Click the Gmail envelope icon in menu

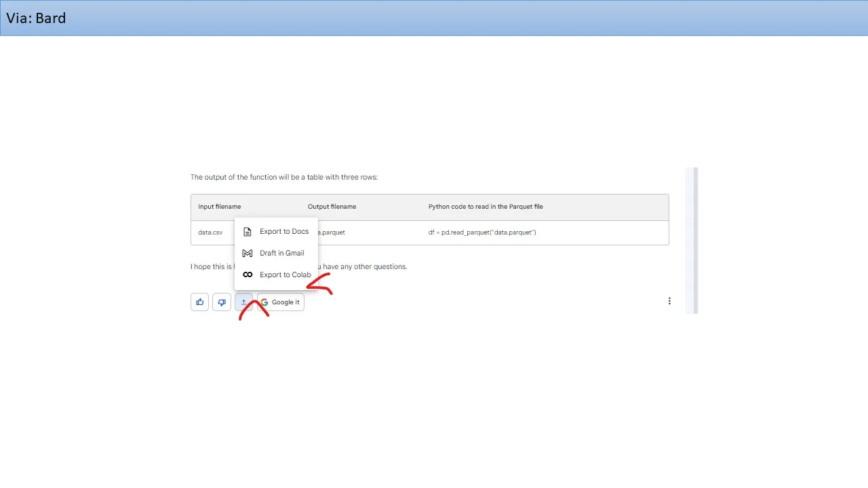click(x=248, y=253)
